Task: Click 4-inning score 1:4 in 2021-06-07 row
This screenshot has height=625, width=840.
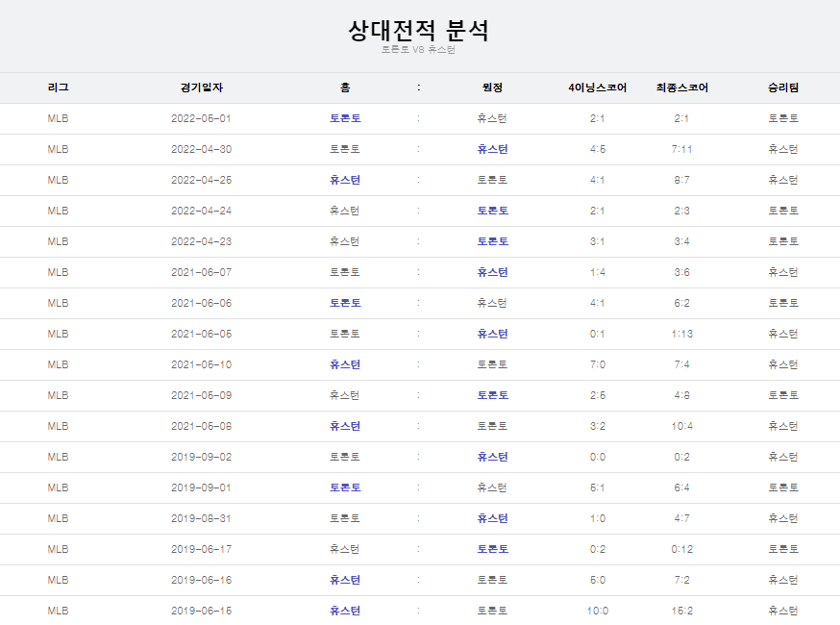Action: pos(597,272)
